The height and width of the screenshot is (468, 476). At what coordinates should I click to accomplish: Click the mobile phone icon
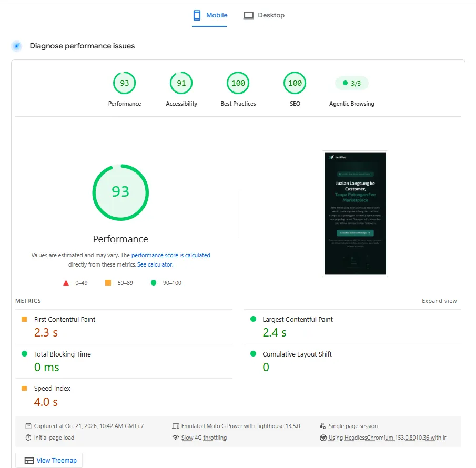pyautogui.click(x=197, y=15)
